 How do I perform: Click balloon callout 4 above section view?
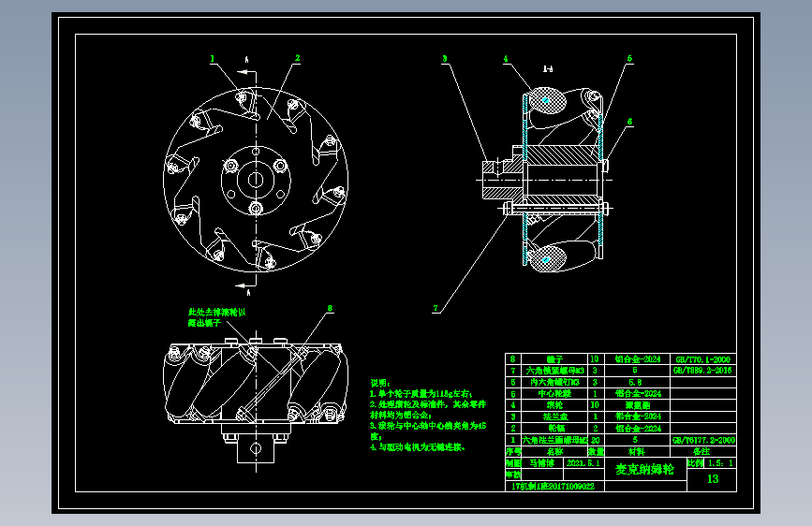[x=506, y=59]
